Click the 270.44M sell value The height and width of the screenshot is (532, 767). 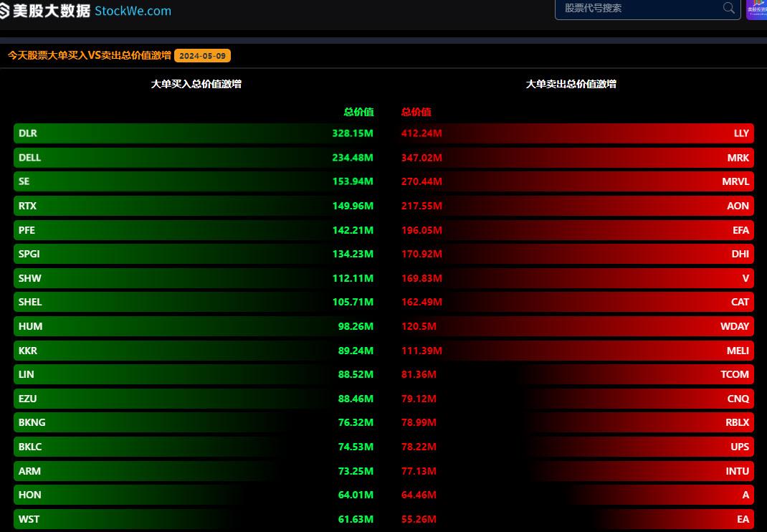click(421, 181)
